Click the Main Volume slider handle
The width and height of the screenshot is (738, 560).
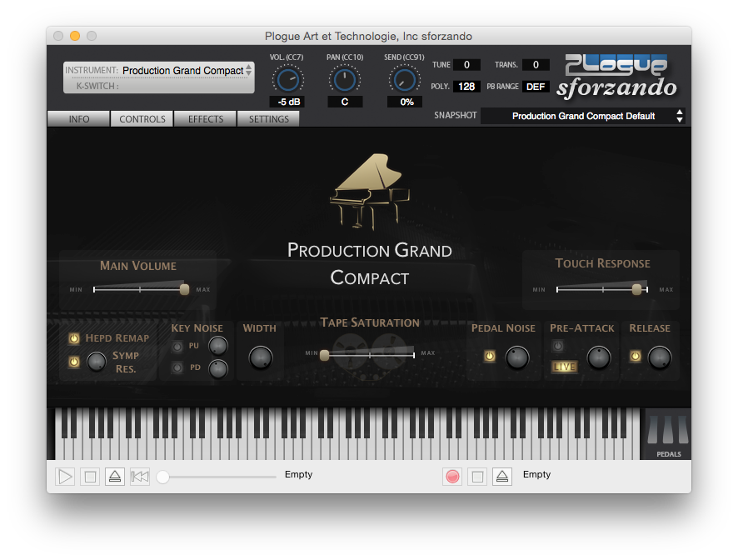click(x=185, y=289)
